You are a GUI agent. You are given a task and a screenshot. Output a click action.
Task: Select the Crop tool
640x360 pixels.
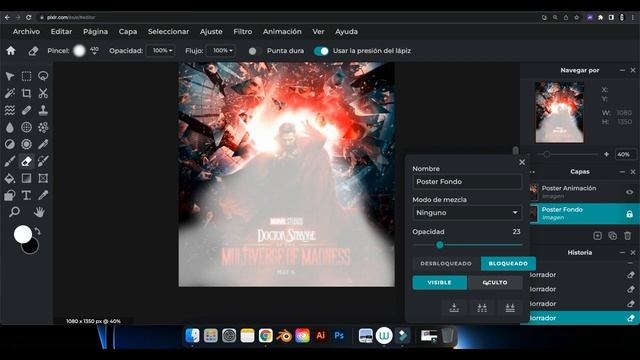click(27, 93)
